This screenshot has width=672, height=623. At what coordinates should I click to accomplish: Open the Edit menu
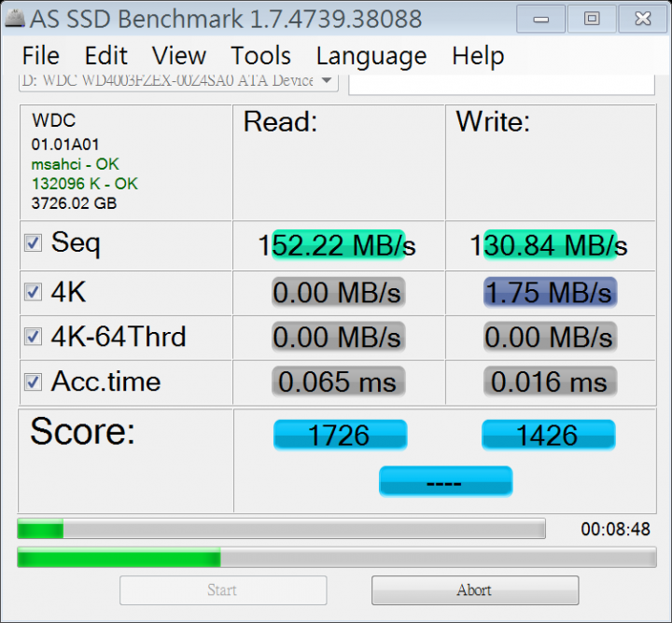coord(105,56)
